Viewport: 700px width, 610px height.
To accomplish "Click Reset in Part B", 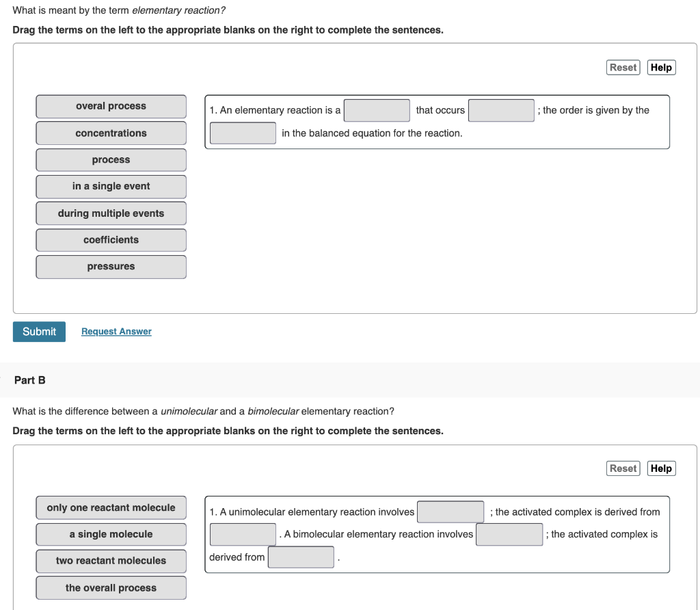I will (x=623, y=468).
